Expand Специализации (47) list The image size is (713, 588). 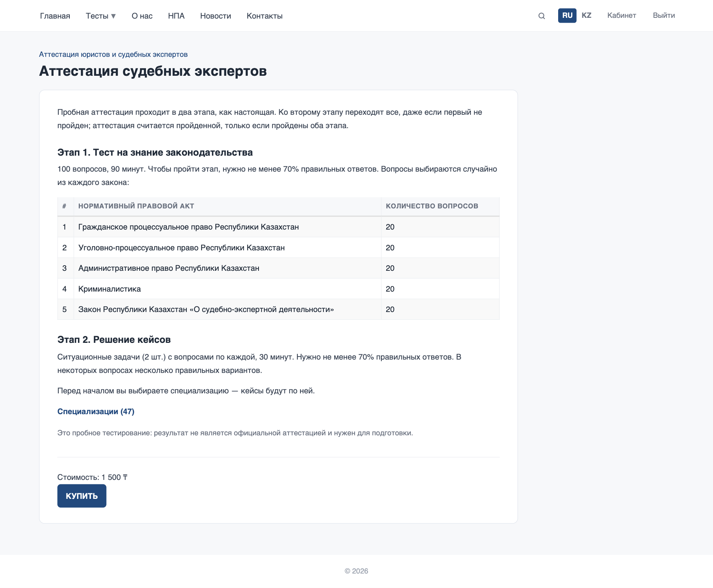pos(96,412)
